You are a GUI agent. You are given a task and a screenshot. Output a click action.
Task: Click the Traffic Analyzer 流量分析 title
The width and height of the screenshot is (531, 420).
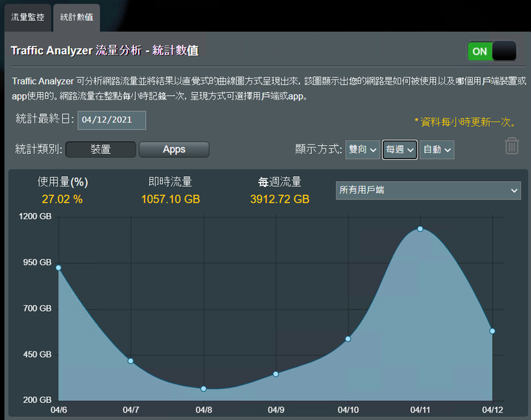point(105,51)
